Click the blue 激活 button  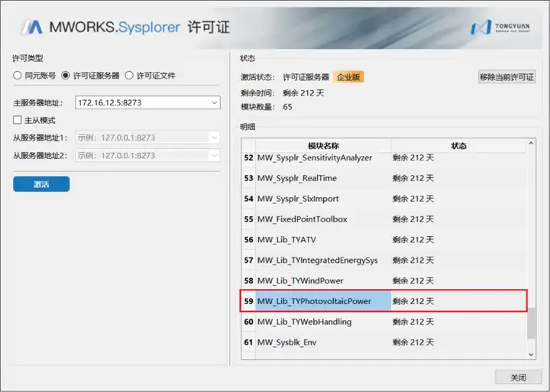coord(41,184)
